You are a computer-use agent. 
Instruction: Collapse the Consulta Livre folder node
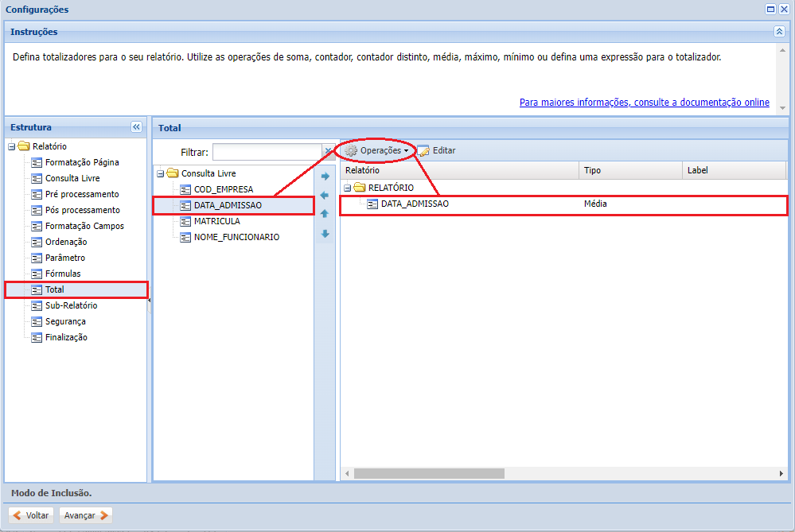pyautogui.click(x=161, y=173)
